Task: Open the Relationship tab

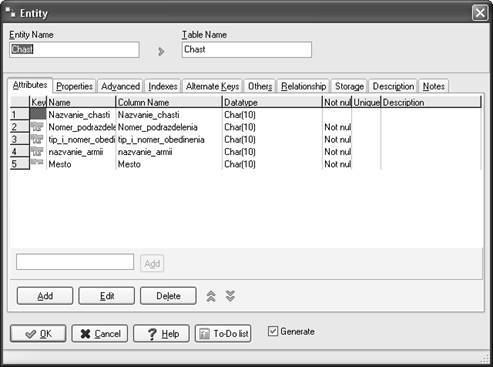Action: (303, 86)
